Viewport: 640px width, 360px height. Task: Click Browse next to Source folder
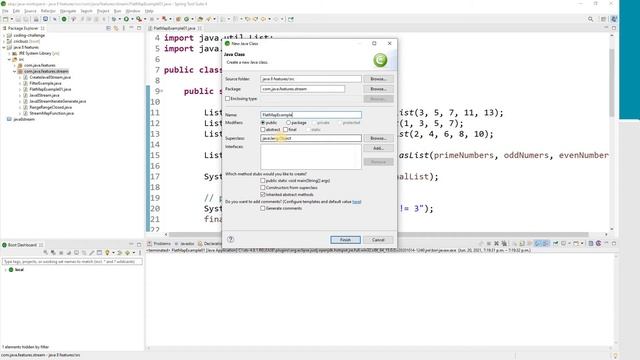click(x=378, y=79)
